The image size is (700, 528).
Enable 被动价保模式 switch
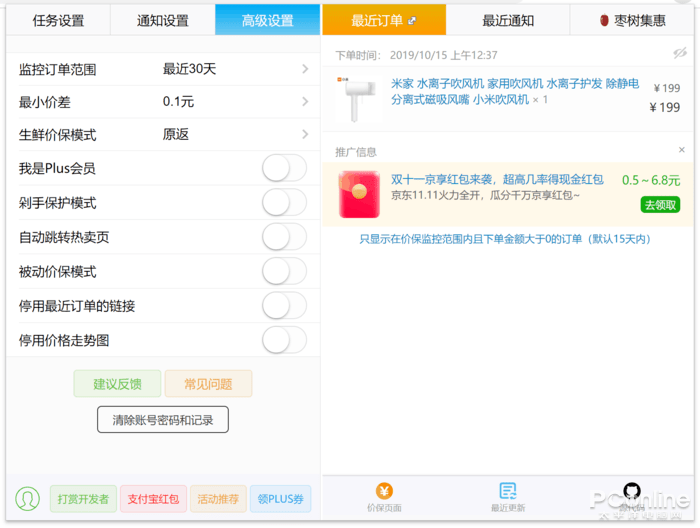284,271
